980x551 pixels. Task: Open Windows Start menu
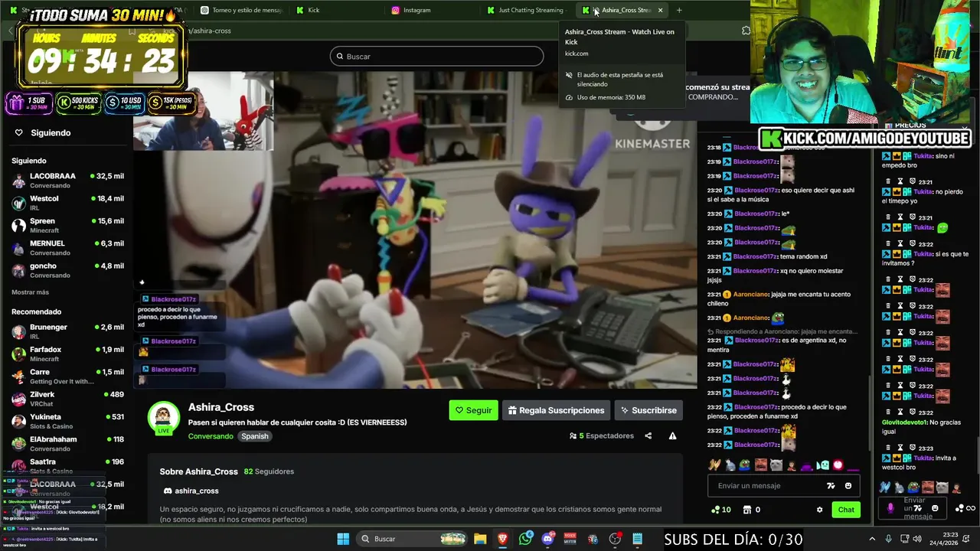click(343, 539)
